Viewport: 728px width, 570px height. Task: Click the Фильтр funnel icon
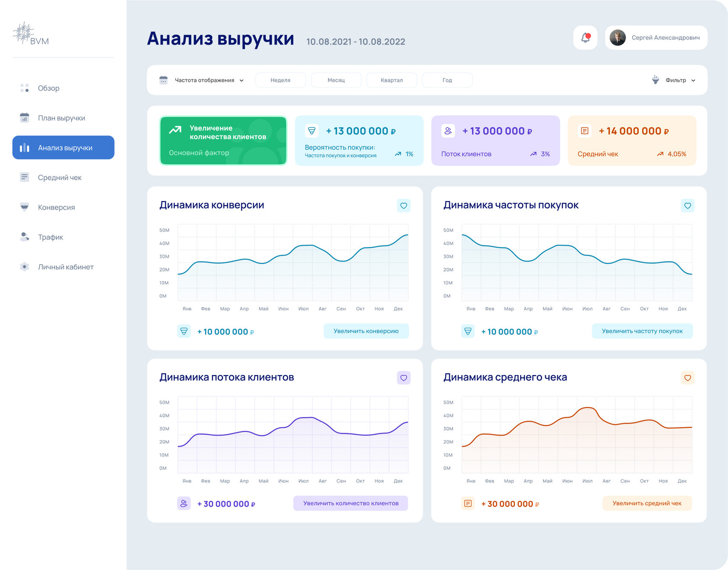pos(656,80)
